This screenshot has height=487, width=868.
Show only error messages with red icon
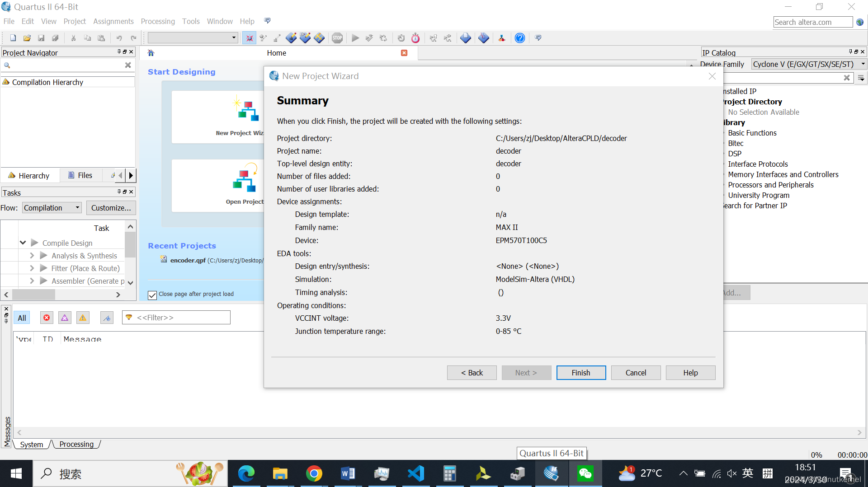(x=47, y=318)
